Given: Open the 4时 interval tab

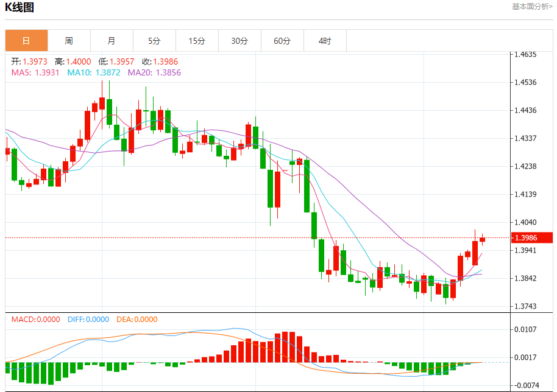Looking at the screenshot, I should [x=325, y=41].
